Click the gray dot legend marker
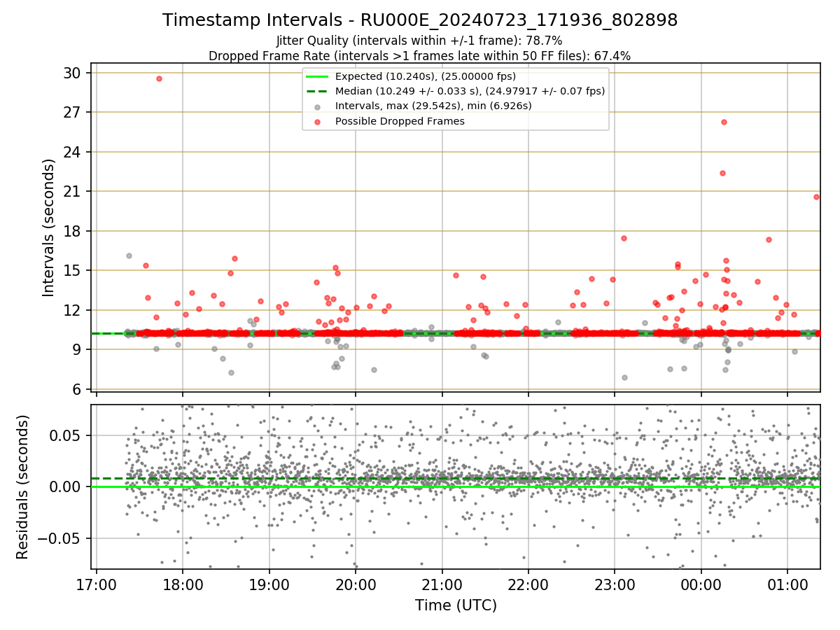The height and width of the screenshot is (630, 840). pyautogui.click(x=317, y=106)
